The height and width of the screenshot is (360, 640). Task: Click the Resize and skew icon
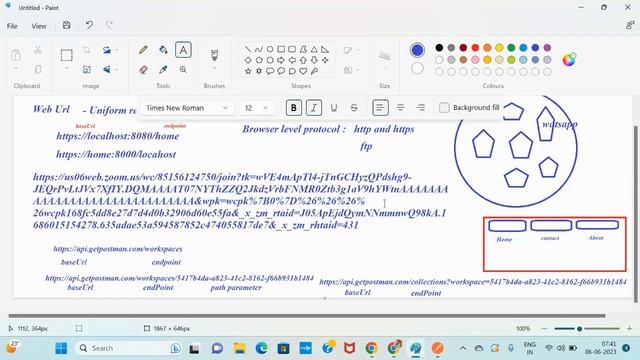tap(87, 70)
